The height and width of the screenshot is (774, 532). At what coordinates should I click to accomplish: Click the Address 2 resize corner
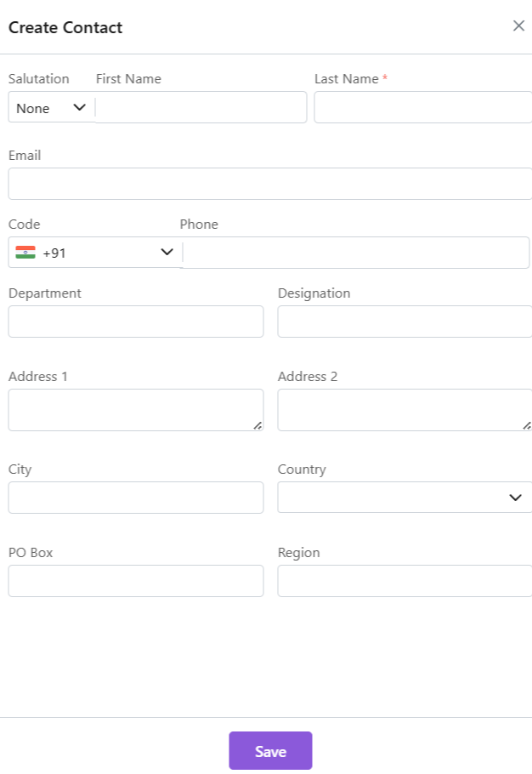pyautogui.click(x=527, y=424)
